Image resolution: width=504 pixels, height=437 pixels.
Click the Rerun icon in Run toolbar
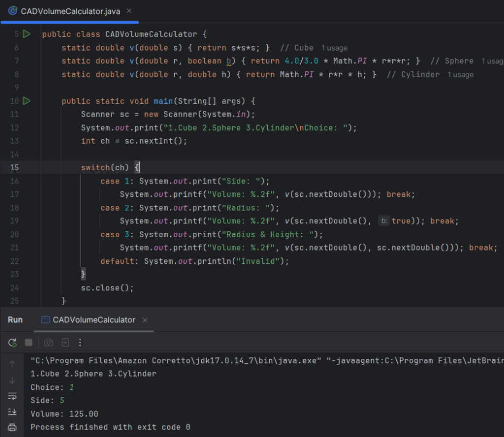tap(13, 343)
